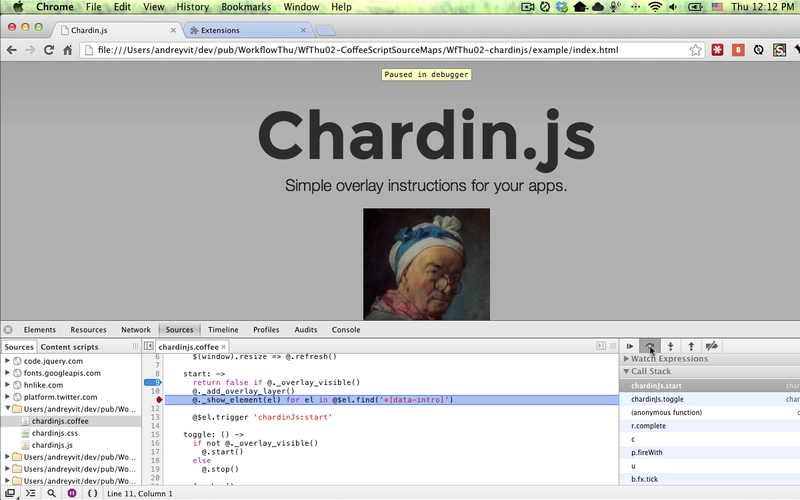Switch to Content scripts navigator tab

(69, 347)
